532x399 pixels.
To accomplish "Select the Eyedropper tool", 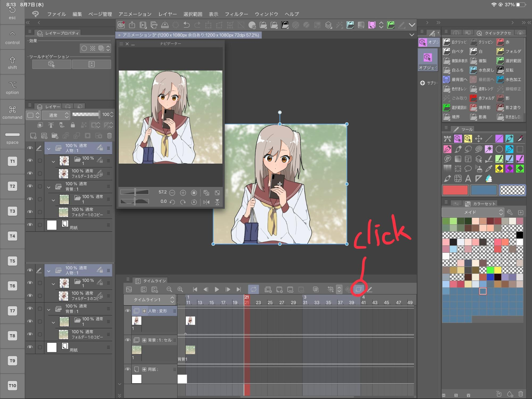I will (x=489, y=169).
